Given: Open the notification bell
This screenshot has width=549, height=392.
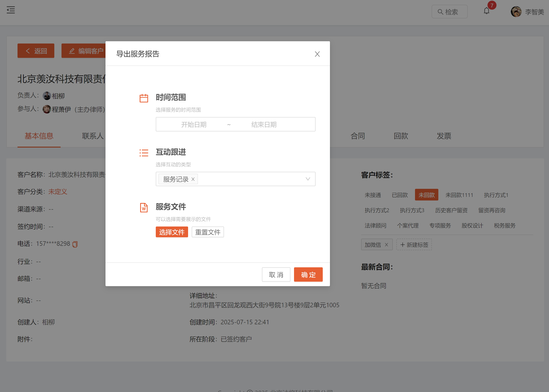Looking at the screenshot, I should pyautogui.click(x=486, y=11).
